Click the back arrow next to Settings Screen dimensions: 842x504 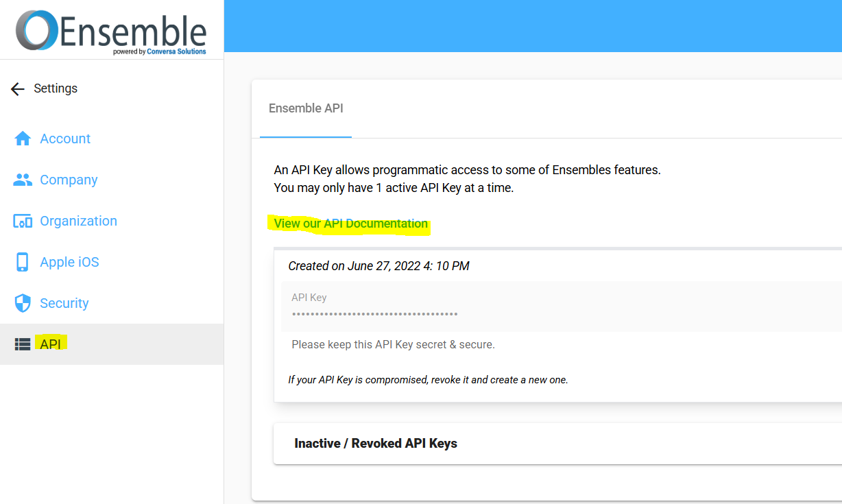tap(18, 89)
